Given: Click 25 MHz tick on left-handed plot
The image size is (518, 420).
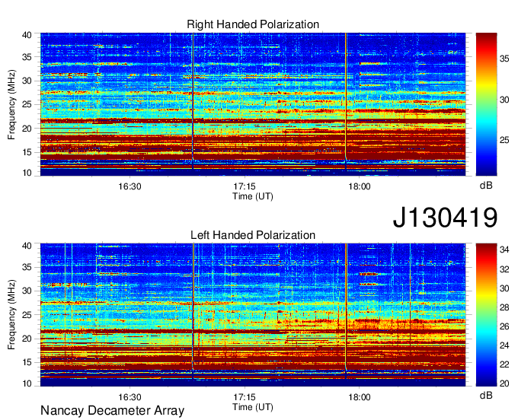Looking at the screenshot, I should click(27, 315).
